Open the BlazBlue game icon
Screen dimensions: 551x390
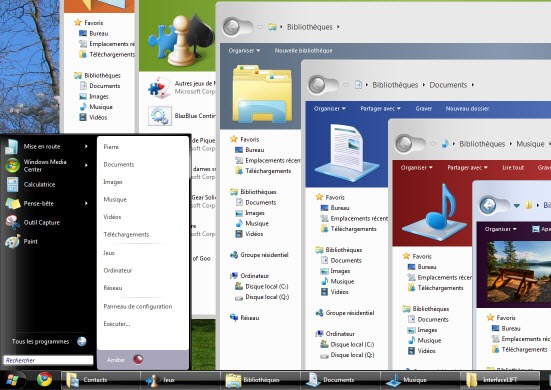160,116
